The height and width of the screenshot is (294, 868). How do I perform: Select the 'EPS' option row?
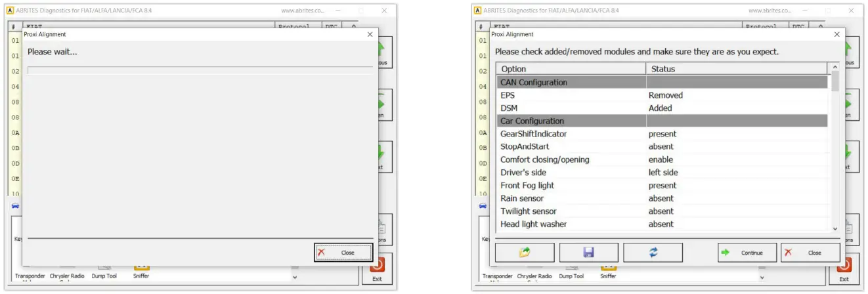[662, 95]
